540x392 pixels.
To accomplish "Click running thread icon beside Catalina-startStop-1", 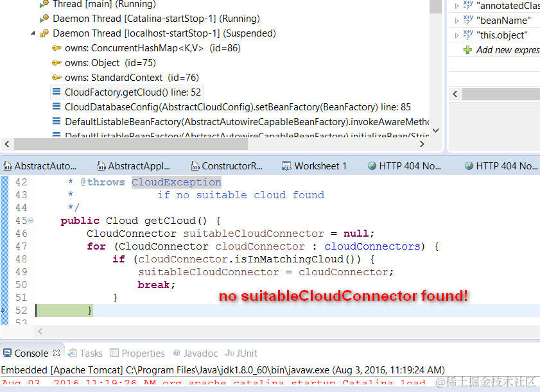I will (x=44, y=19).
